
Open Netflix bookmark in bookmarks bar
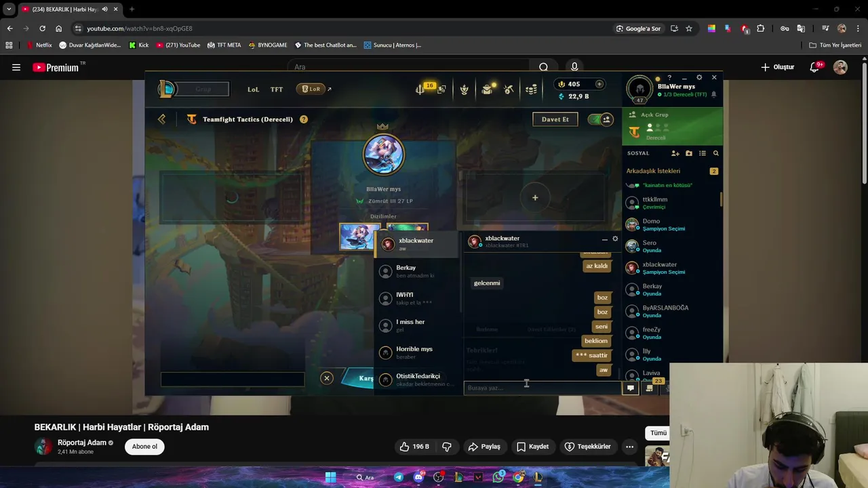[39, 45]
